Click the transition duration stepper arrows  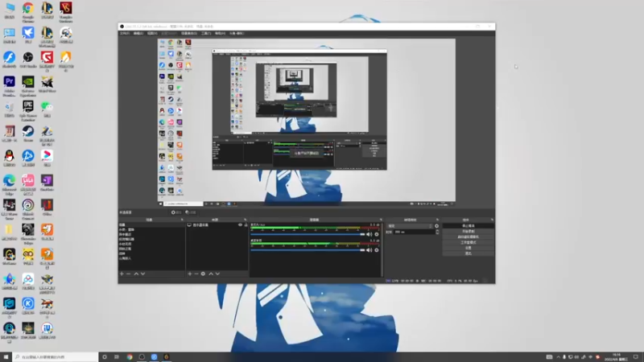click(437, 232)
